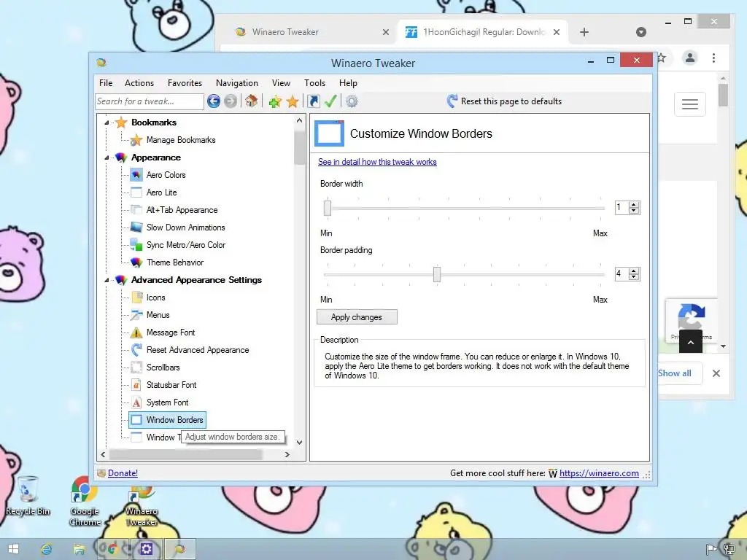
Task: Open the Help menu
Action: click(x=348, y=83)
